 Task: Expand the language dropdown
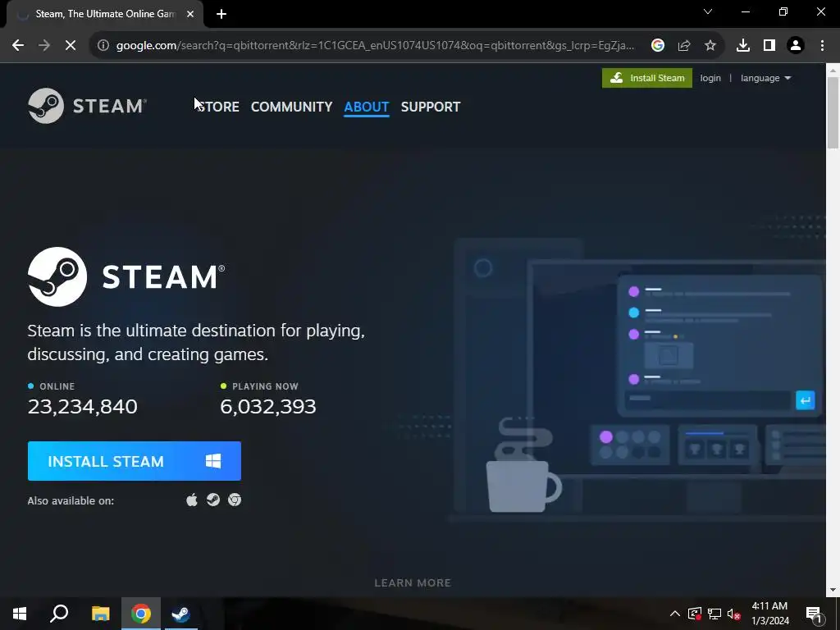pyautogui.click(x=765, y=78)
